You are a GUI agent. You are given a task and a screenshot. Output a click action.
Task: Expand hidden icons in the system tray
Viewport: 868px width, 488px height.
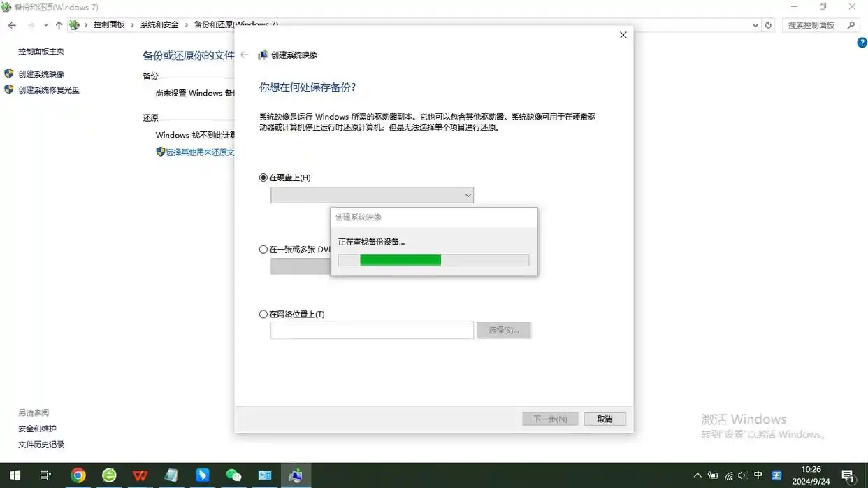(x=697, y=475)
